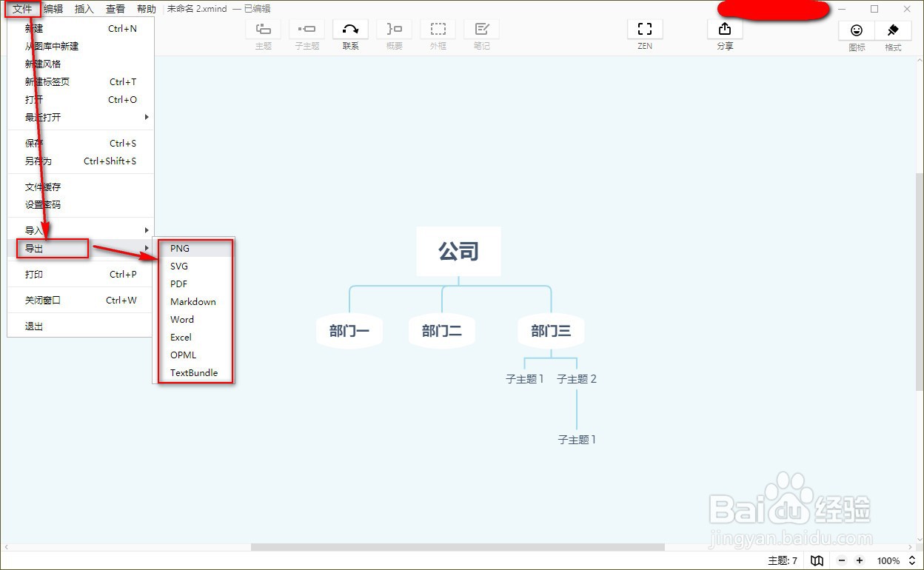Add a subtopic using the 子主题 icon
The image size is (924, 570).
(x=307, y=33)
